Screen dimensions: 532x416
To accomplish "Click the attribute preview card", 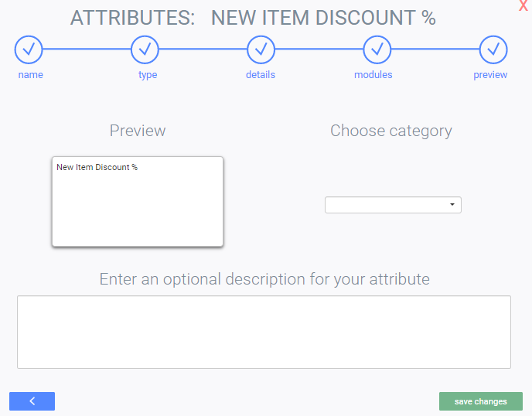I will pos(138,209).
